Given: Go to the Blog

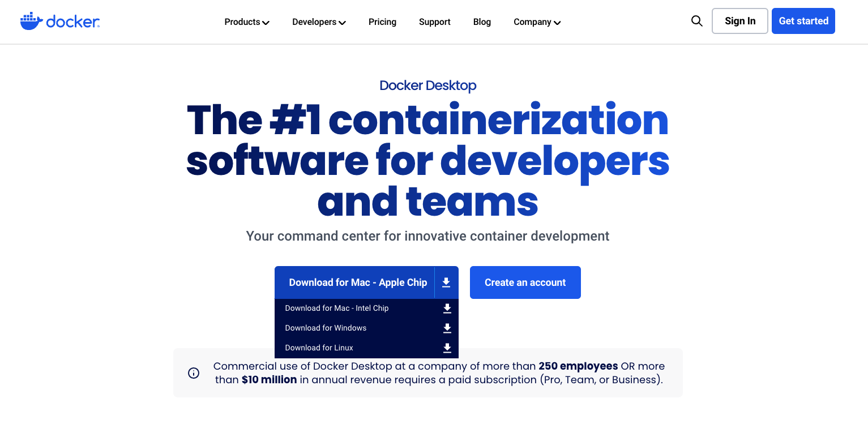Looking at the screenshot, I should (x=482, y=22).
